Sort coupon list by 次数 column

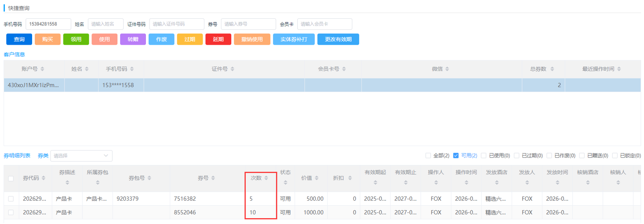266,178
